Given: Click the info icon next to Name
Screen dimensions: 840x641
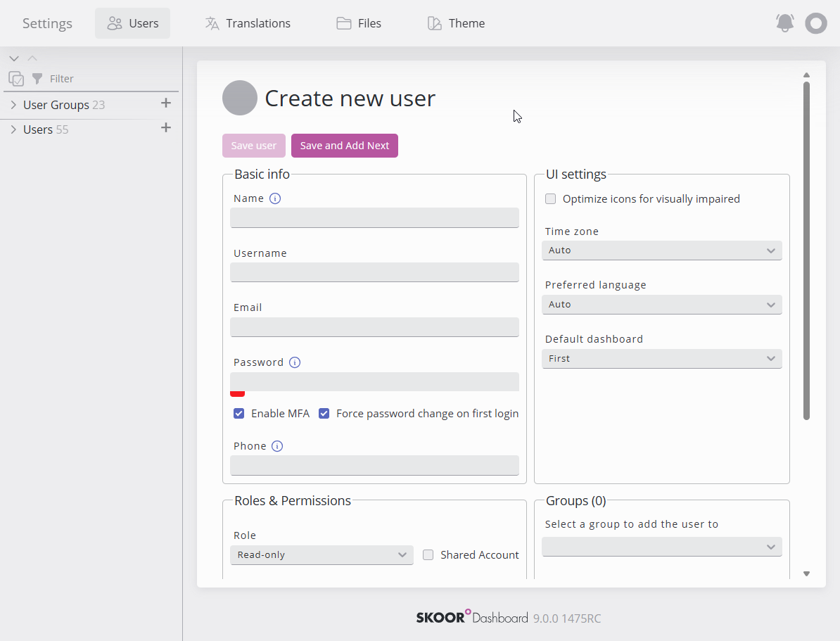Looking at the screenshot, I should [x=275, y=198].
